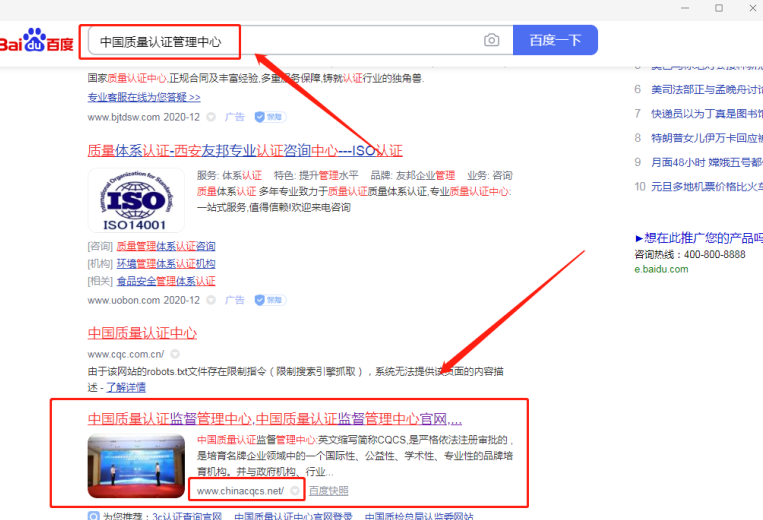The height and width of the screenshot is (520, 763).
Task: Open recommended search 中国质检总局认监委网站
Action: pyautogui.click(x=419, y=516)
